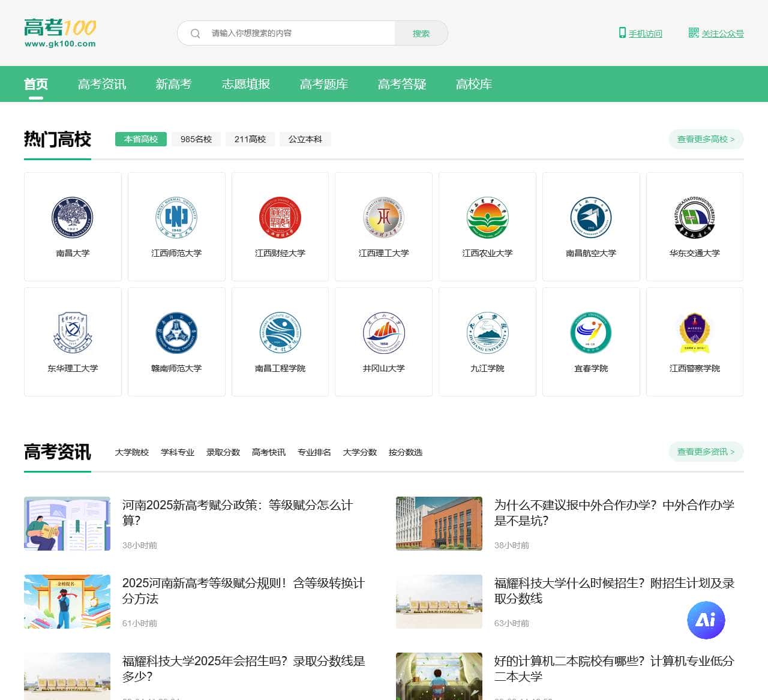Open article 福耀科技大学2025年会招生吗
The height and width of the screenshot is (700, 768).
coord(244,669)
